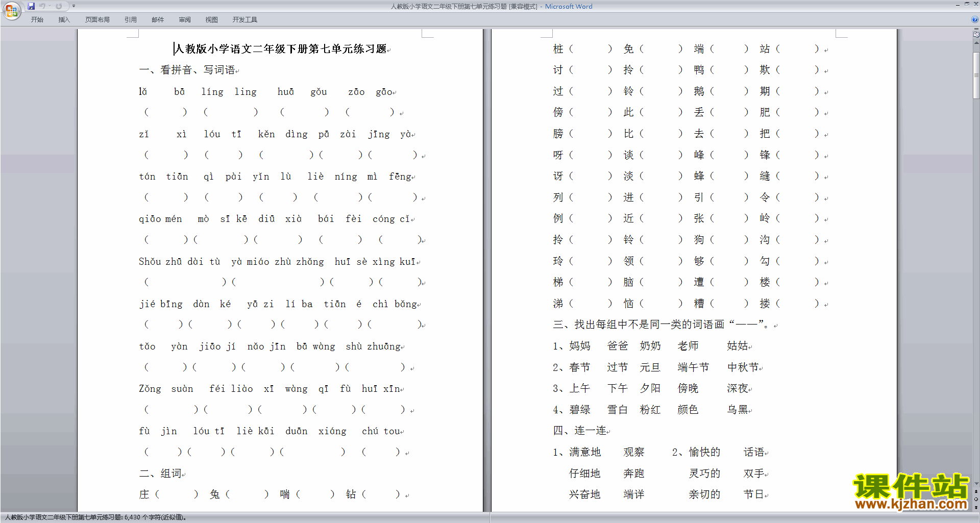980x523 pixels.
Task: Click the heading 一、看拼音、写词语
Action: (187, 70)
